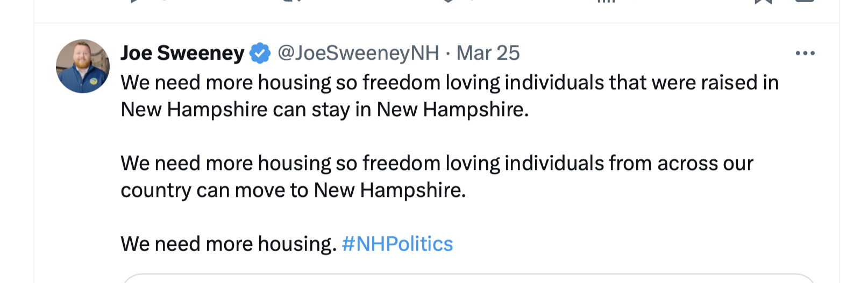Click the line ending 'that were raised in'

[450, 83]
